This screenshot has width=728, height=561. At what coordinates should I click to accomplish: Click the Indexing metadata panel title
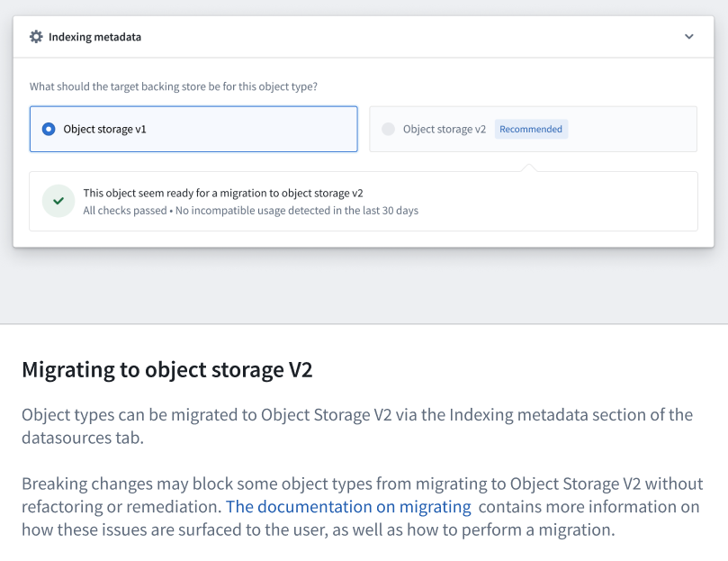94,37
